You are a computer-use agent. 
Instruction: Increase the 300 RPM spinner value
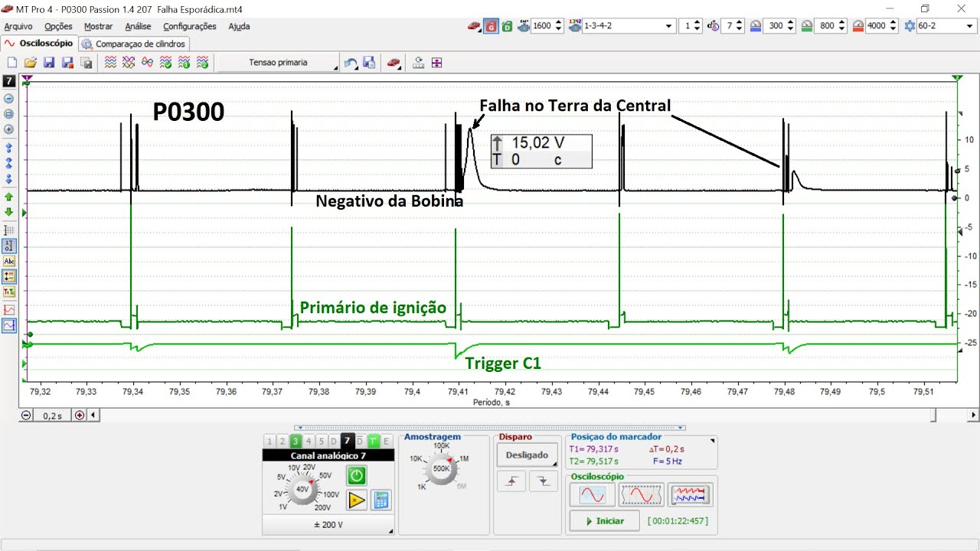coord(791,22)
